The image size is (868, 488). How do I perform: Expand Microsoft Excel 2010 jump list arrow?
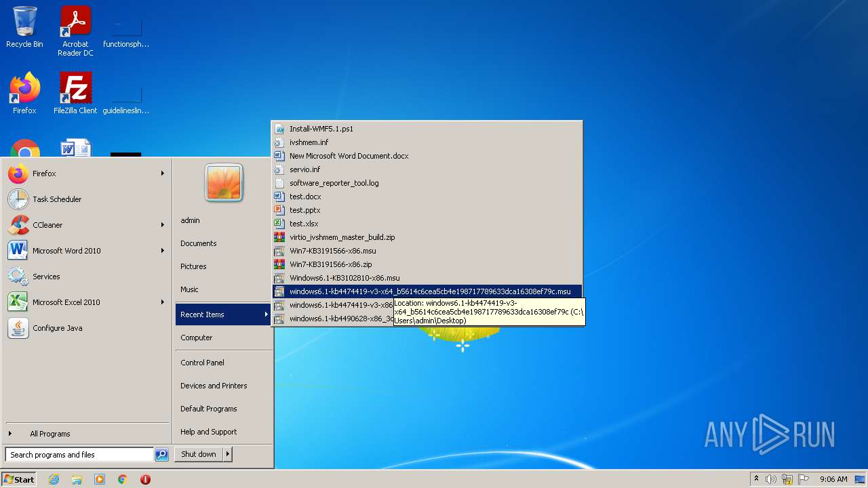tap(163, 302)
